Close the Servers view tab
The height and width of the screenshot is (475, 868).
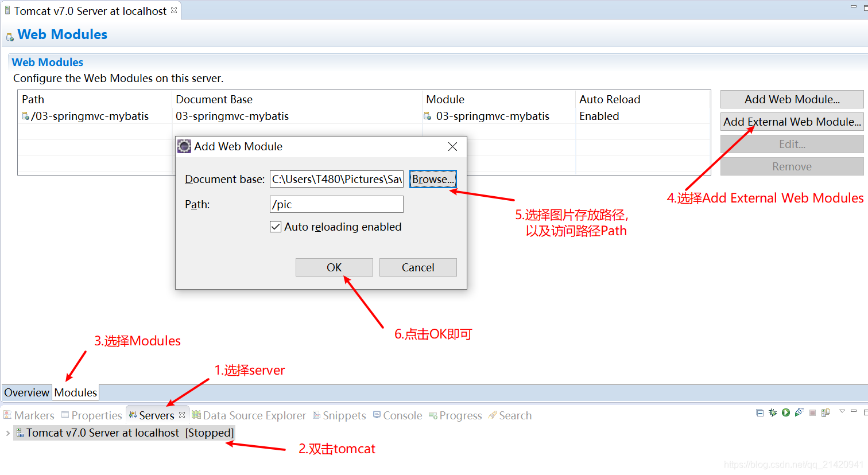tap(182, 415)
